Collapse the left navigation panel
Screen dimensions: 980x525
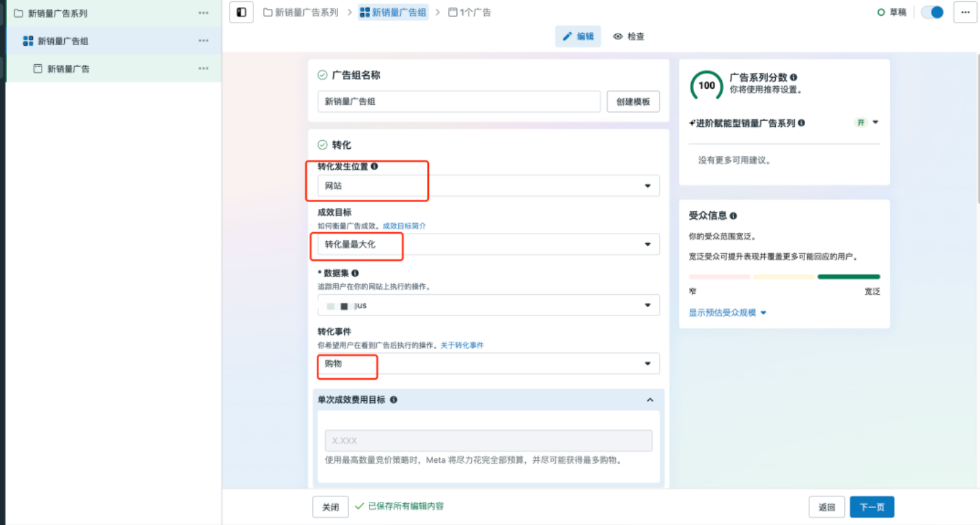pos(241,12)
